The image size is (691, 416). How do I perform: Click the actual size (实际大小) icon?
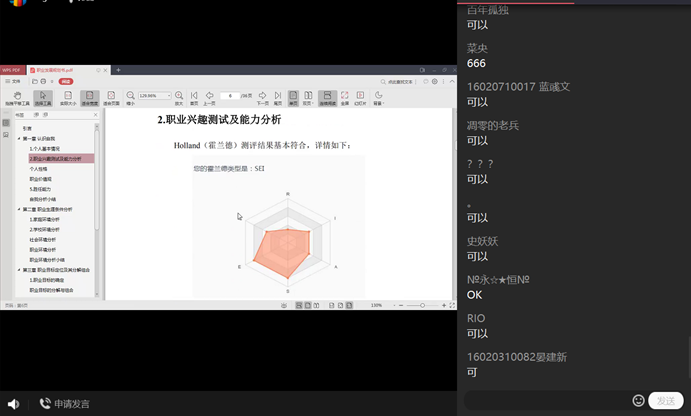68,97
